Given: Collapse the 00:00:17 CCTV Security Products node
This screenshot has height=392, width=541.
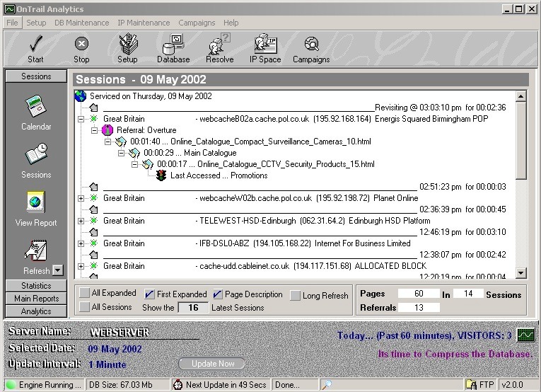Looking at the screenshot, I should coord(134,164).
